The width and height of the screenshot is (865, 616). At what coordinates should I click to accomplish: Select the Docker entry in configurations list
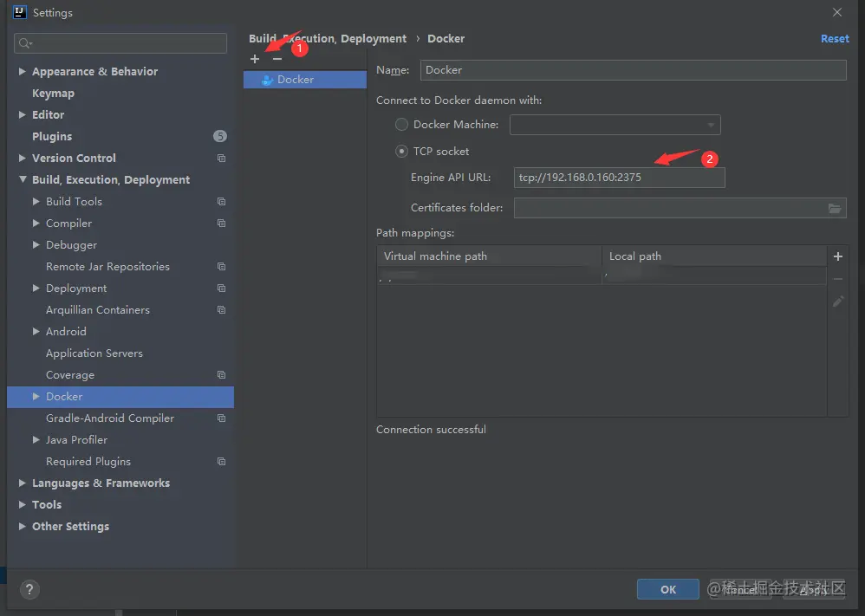(x=305, y=80)
